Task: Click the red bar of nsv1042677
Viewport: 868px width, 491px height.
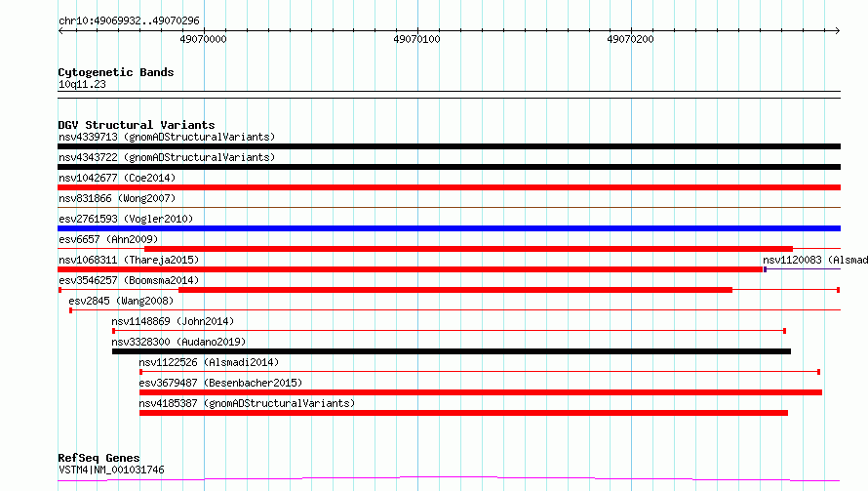Action: tap(449, 187)
